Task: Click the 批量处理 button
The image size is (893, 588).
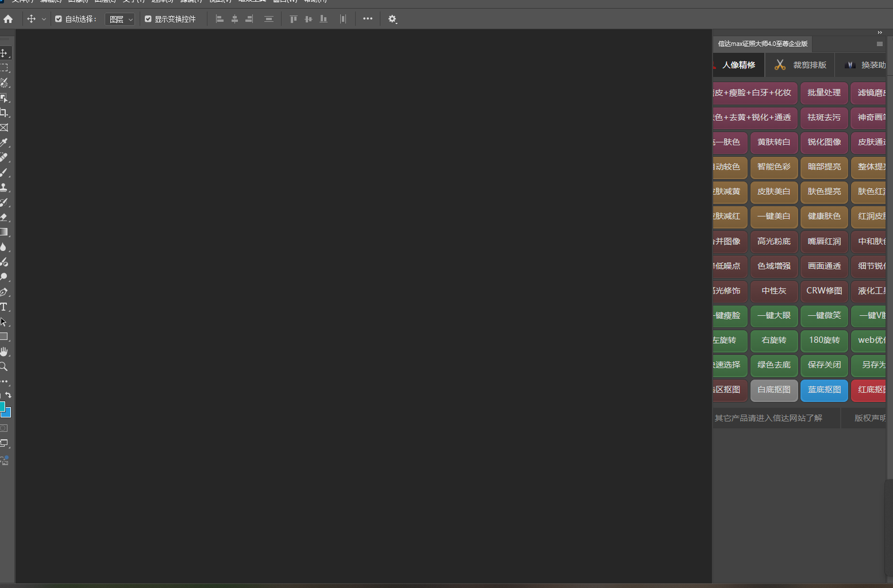Action: (824, 92)
